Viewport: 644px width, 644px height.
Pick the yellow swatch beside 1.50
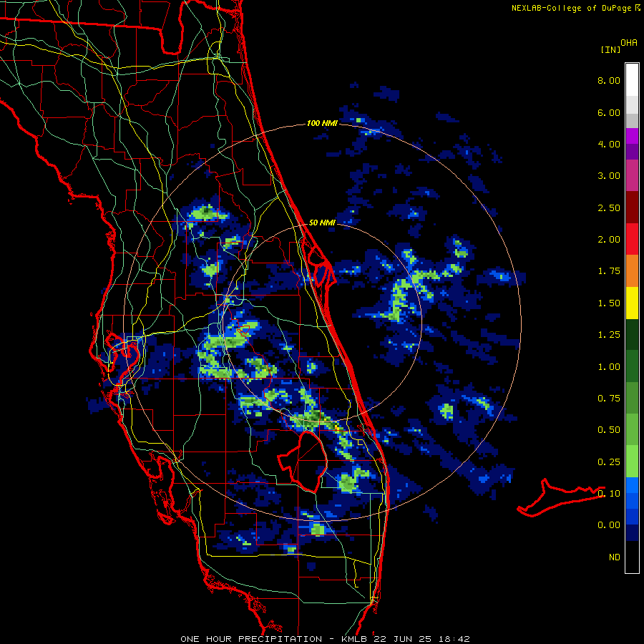tap(632, 303)
